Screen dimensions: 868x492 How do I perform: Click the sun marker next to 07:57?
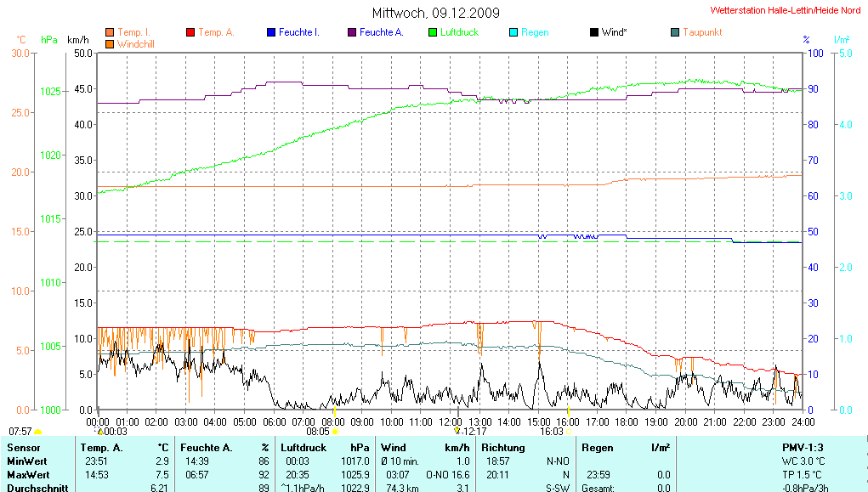37,432
